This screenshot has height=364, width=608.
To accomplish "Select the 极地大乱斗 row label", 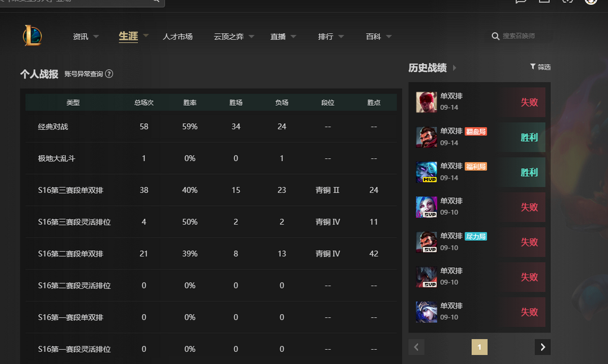I will click(57, 159).
